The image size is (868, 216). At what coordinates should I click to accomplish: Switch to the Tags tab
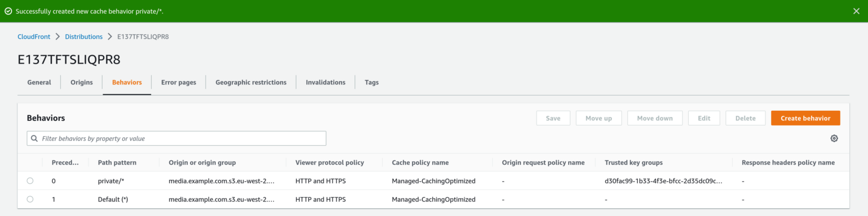pyautogui.click(x=371, y=82)
